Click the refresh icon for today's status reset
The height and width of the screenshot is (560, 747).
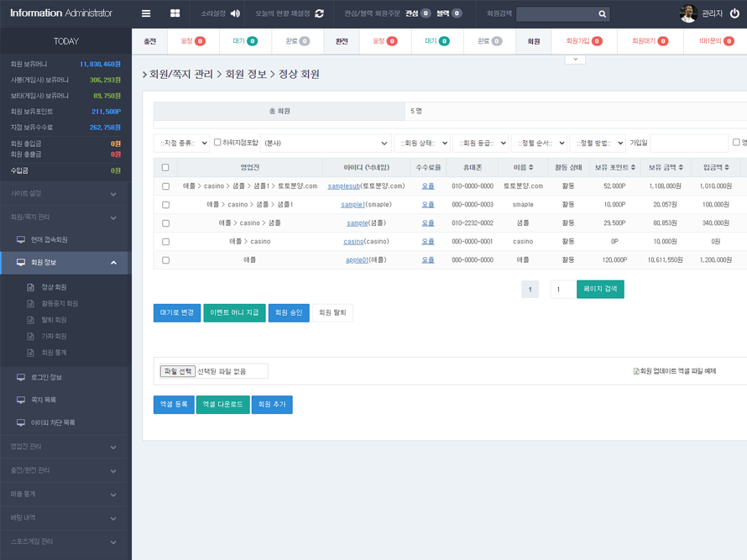pos(319,13)
